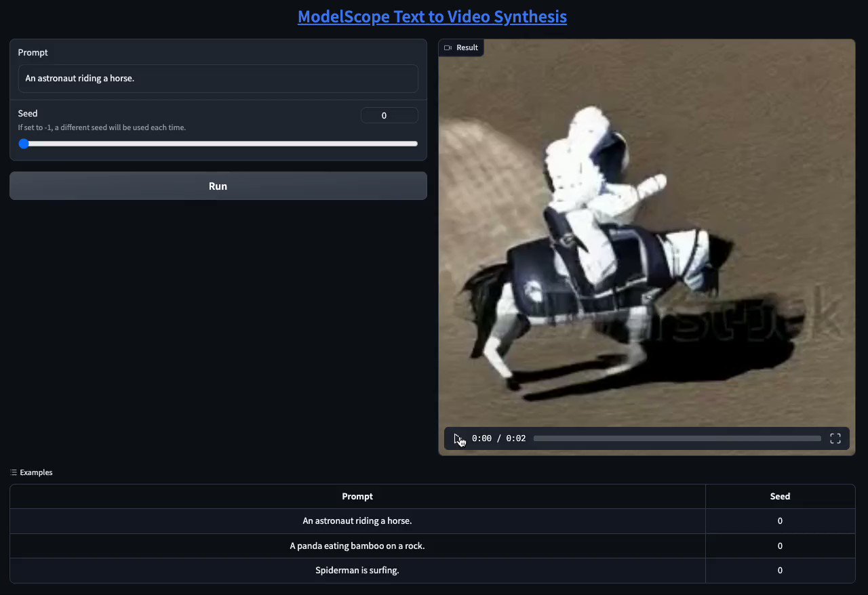
Task: Select example 'Spiderman is surfing.'
Action: (357, 571)
